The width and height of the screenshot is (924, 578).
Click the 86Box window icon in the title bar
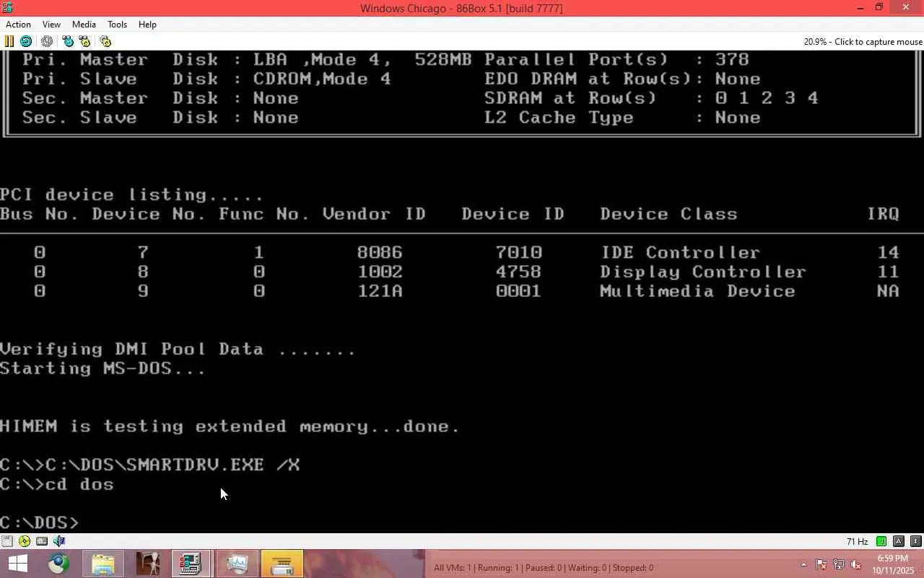[7, 8]
